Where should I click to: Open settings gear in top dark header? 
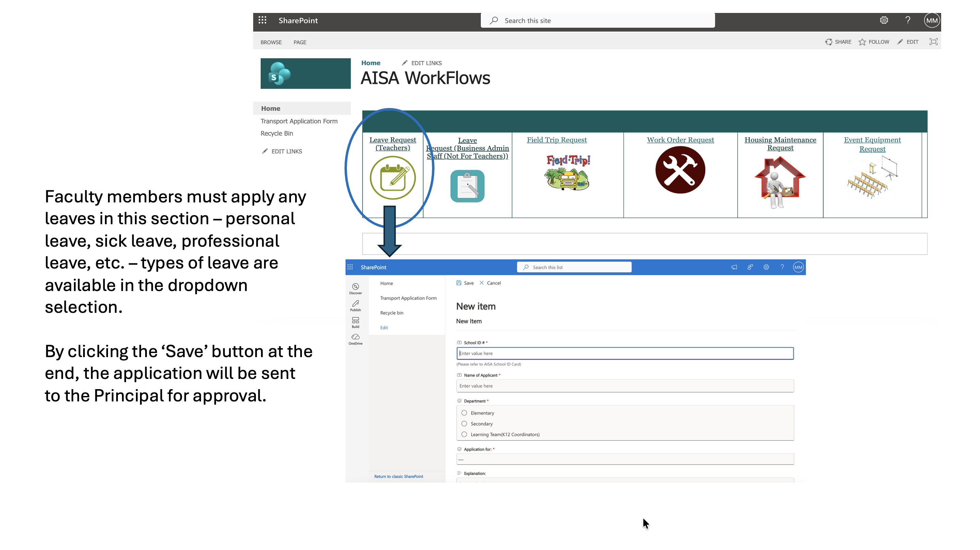pos(884,20)
